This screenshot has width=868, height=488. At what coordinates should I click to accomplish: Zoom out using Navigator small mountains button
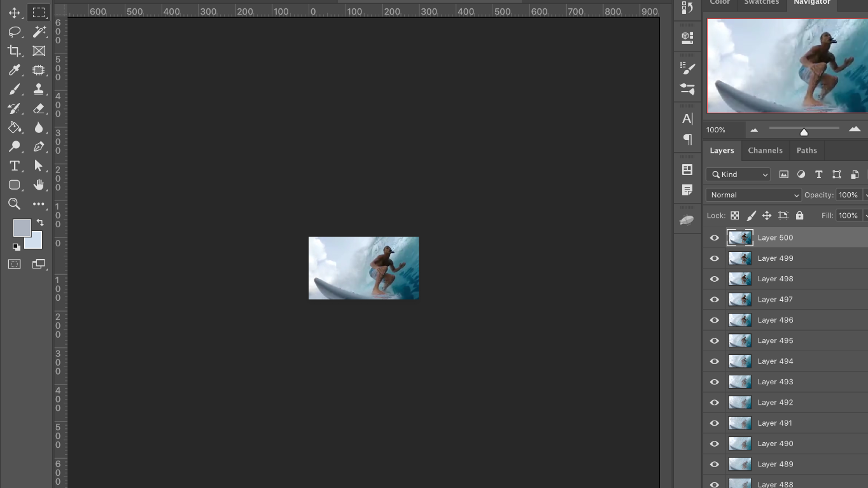pyautogui.click(x=754, y=130)
